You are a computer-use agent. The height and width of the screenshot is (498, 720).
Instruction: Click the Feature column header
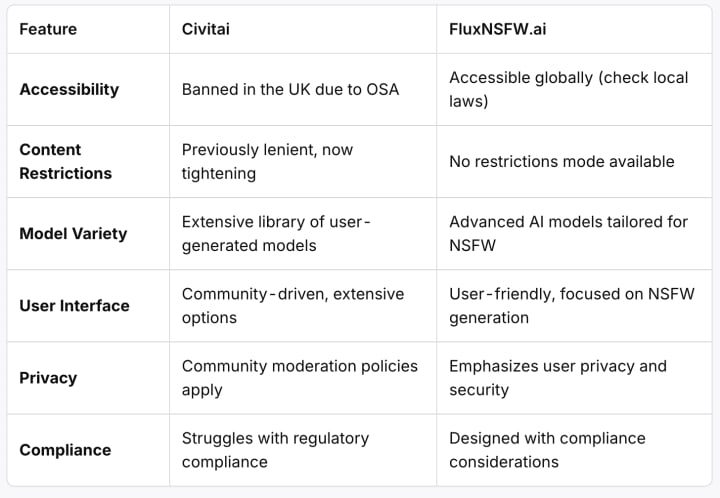click(x=49, y=29)
